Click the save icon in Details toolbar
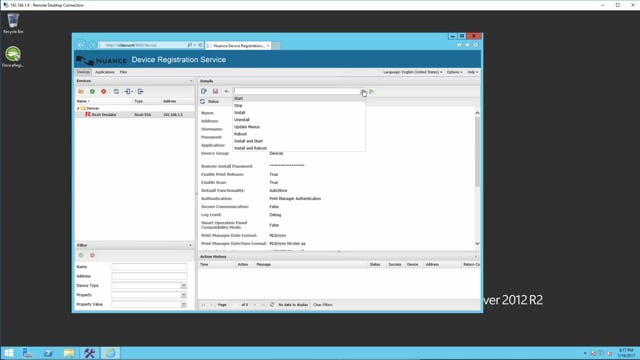The height and width of the screenshot is (360, 640). pyautogui.click(x=215, y=91)
